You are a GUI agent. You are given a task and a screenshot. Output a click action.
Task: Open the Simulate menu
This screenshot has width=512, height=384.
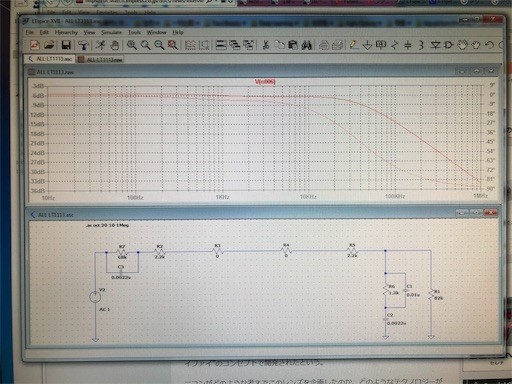[111, 32]
